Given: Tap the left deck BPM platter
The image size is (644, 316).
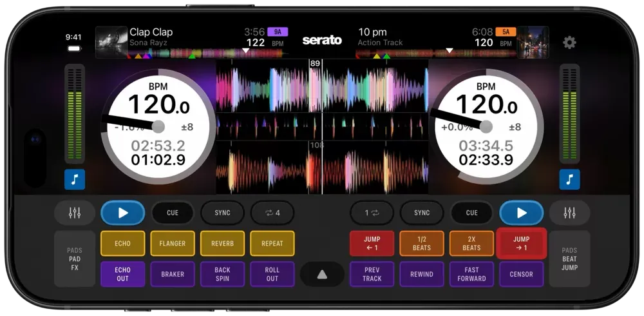Looking at the screenshot, I should pos(158,126).
